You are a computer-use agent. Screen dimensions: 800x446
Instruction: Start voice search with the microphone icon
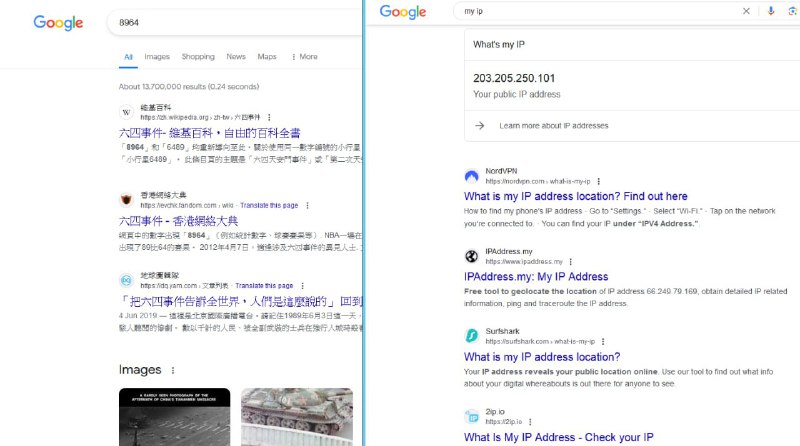tap(771, 11)
